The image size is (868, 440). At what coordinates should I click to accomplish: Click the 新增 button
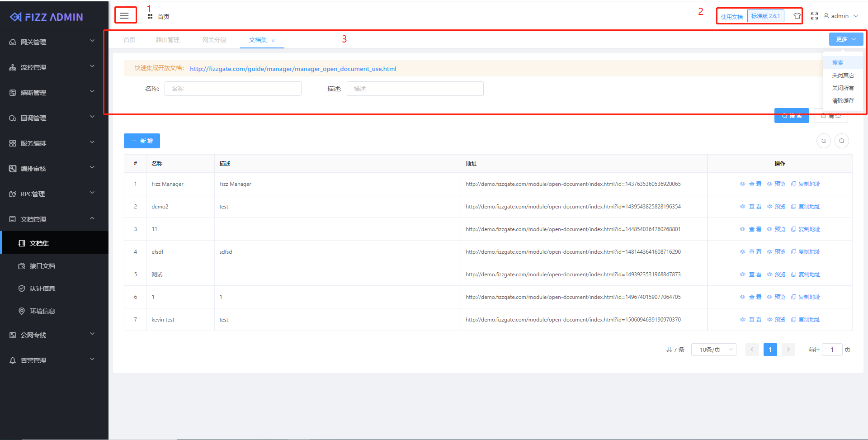pyautogui.click(x=142, y=141)
